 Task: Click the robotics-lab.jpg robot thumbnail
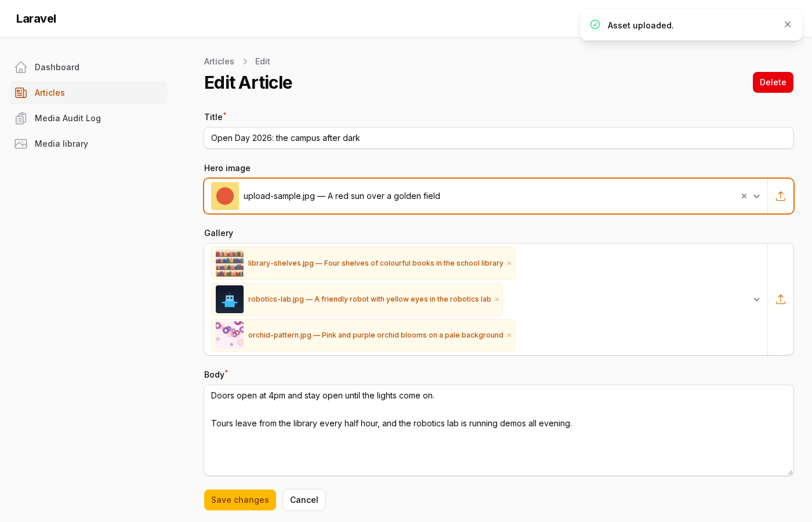[x=230, y=299]
